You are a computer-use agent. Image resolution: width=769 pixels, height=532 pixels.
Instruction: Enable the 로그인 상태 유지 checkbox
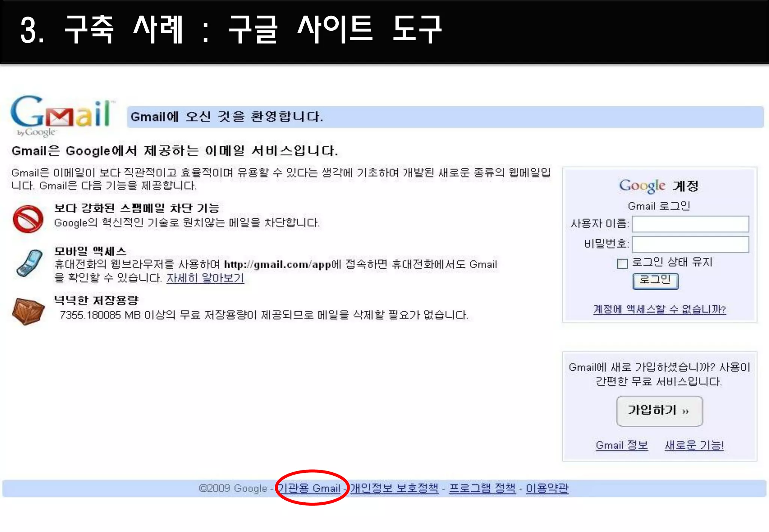pos(622,263)
